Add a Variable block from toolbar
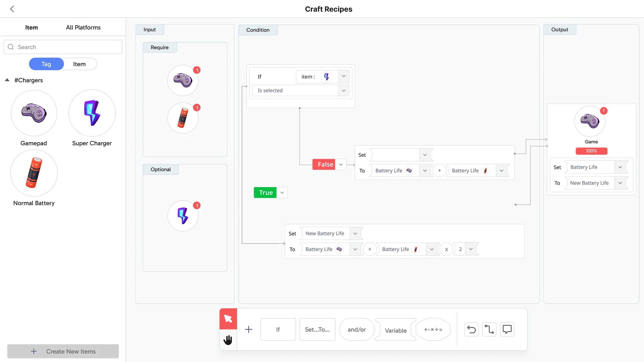The height and width of the screenshot is (362, 644). pyautogui.click(x=396, y=330)
